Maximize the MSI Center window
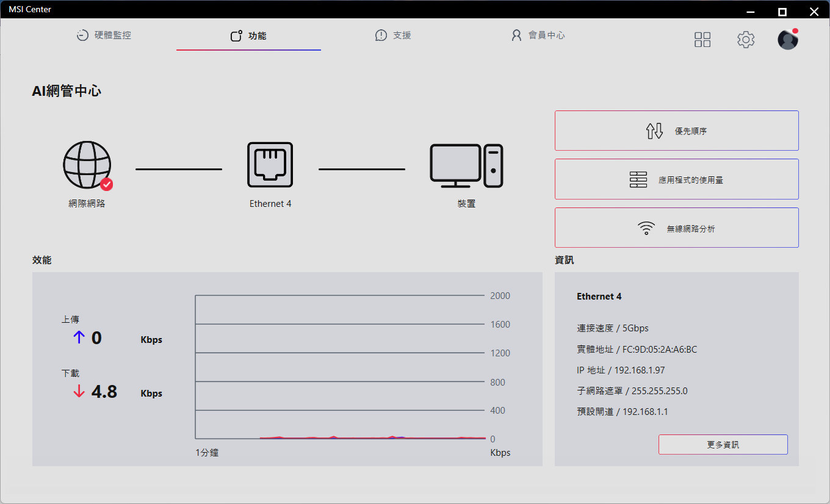 (x=782, y=12)
